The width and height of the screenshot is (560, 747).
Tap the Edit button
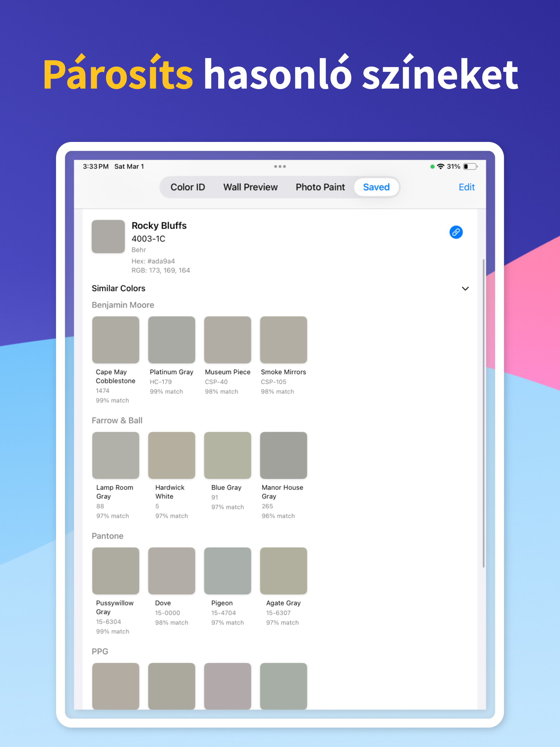coord(466,187)
